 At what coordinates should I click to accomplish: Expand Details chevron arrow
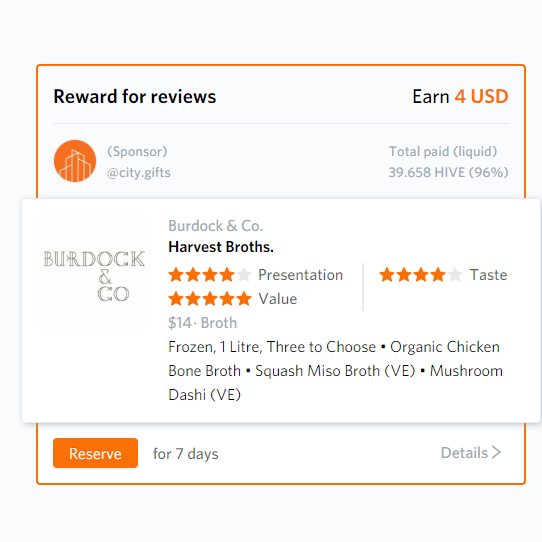pos(496,452)
